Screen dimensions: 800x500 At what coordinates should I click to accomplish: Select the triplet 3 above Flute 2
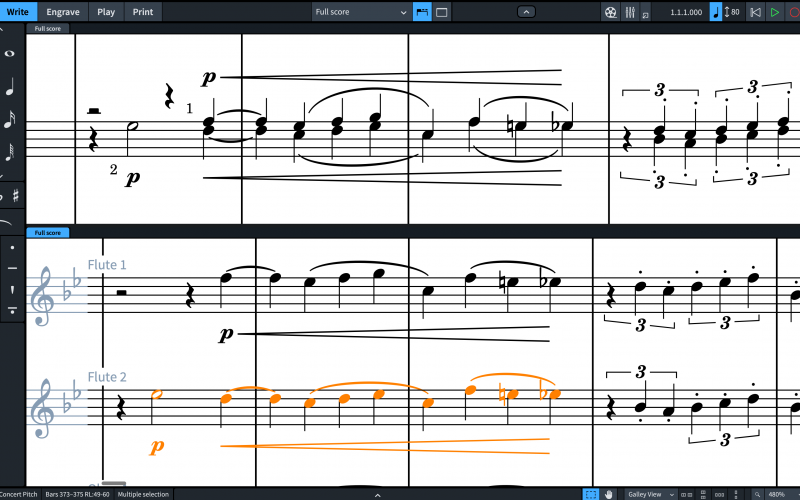pyautogui.click(x=641, y=371)
